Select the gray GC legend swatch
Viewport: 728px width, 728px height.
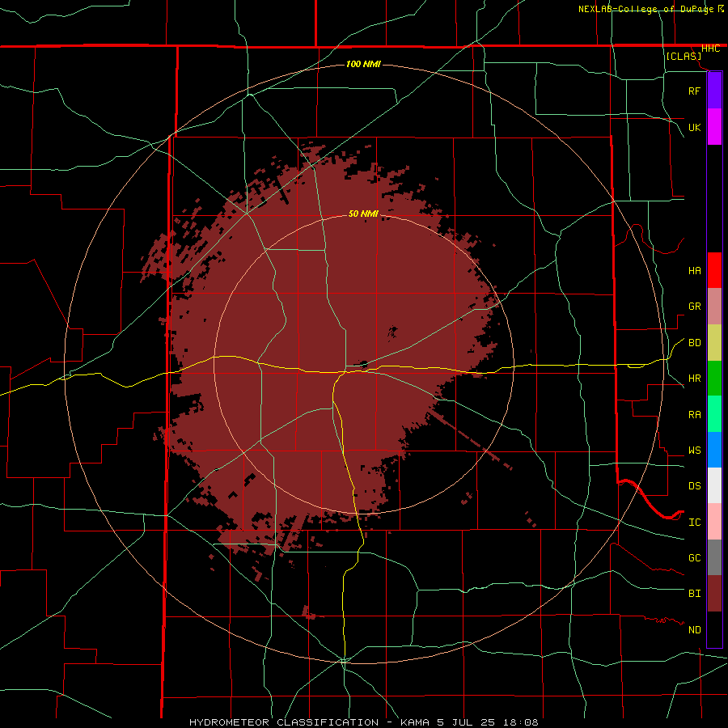[714, 557]
